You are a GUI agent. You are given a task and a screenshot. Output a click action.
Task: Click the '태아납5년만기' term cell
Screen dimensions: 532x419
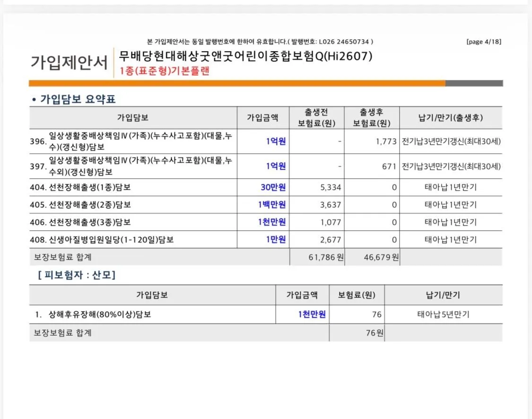(x=443, y=314)
